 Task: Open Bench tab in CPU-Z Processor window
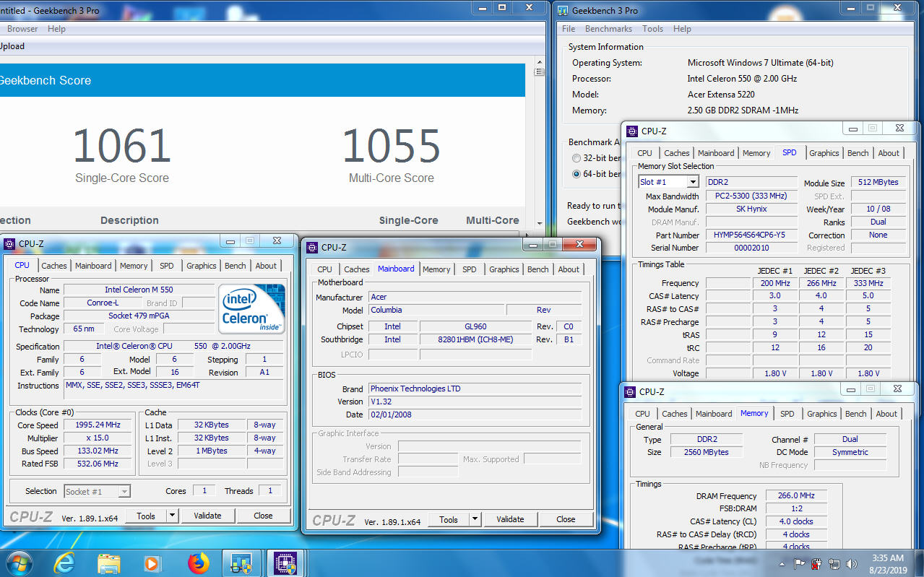coord(235,266)
